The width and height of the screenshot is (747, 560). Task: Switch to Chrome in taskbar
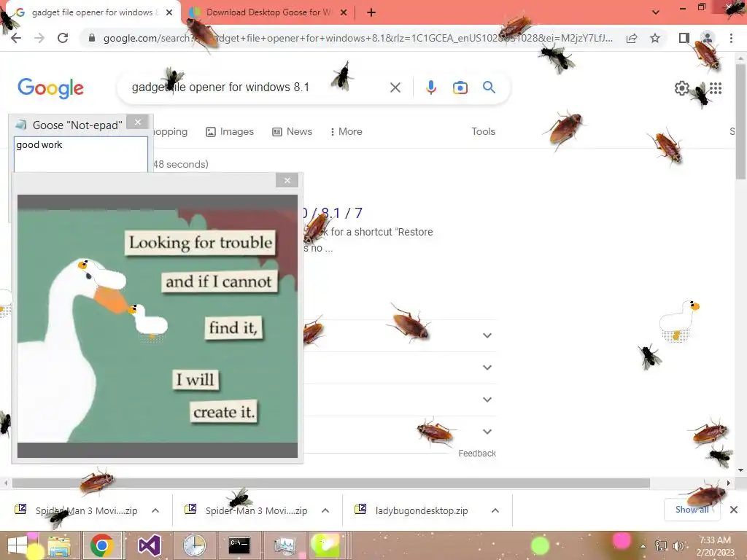102,545
